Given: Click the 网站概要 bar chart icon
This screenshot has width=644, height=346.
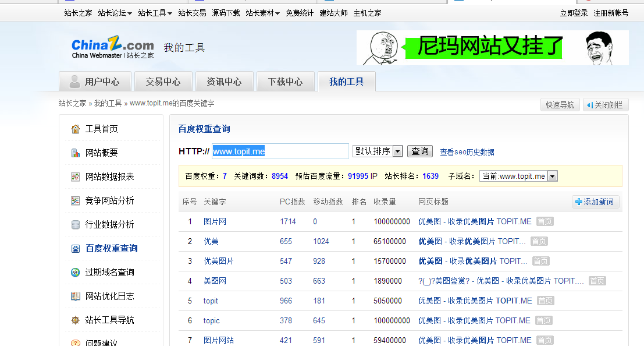Looking at the screenshot, I should coord(76,153).
